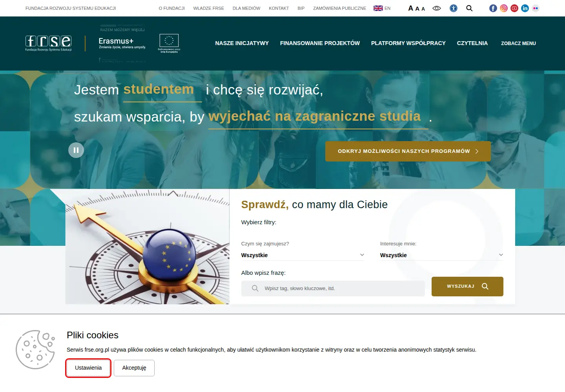Open the accessibility person icon

tap(454, 8)
